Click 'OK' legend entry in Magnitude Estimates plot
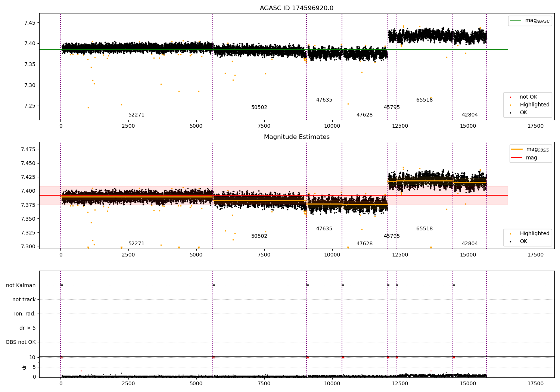 click(x=523, y=242)
